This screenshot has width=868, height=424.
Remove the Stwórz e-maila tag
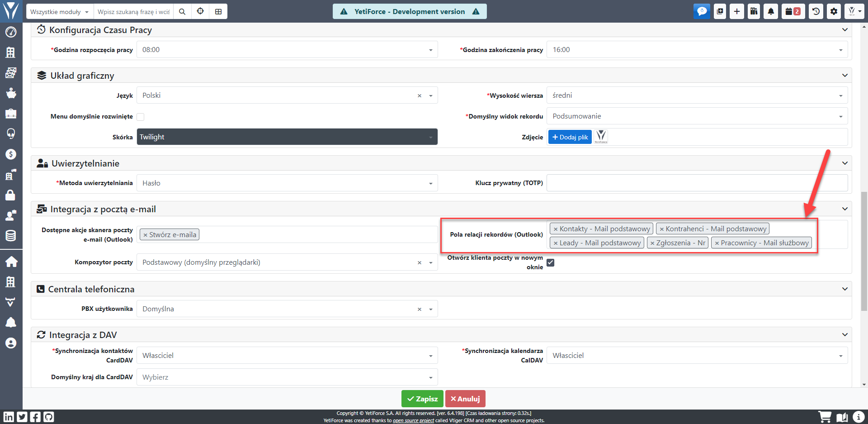pyautogui.click(x=145, y=235)
